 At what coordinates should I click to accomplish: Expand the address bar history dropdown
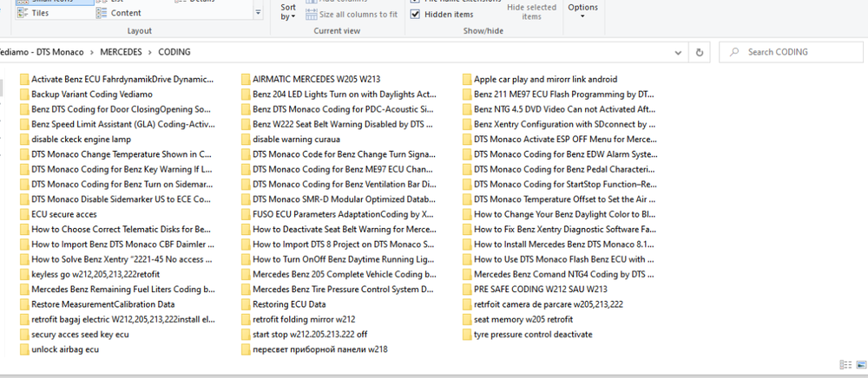pos(677,52)
